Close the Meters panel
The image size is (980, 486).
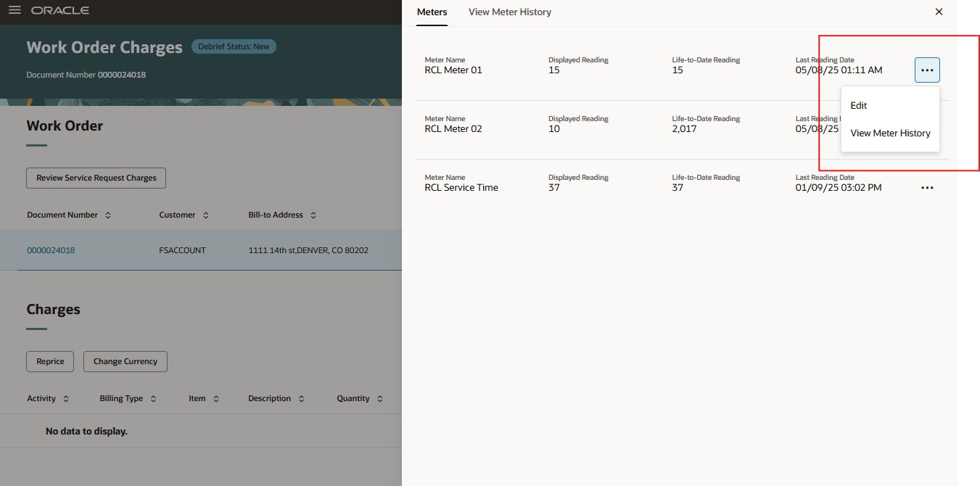tap(939, 12)
